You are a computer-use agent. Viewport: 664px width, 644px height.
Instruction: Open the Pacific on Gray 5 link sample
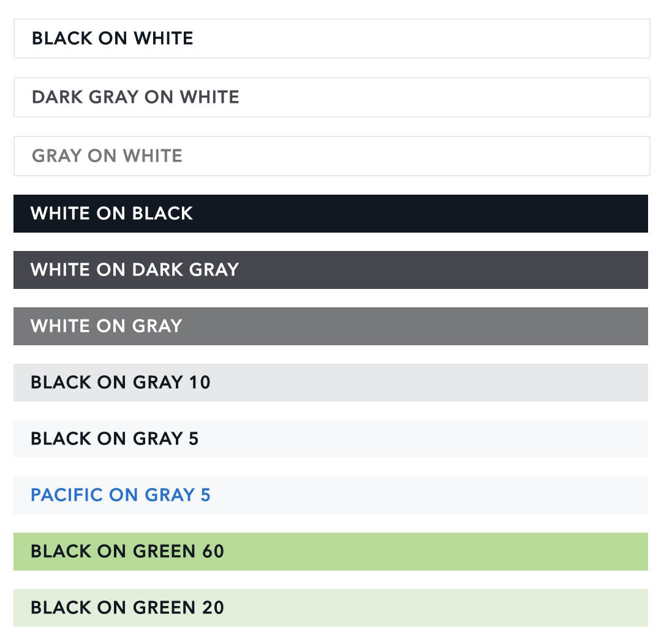[x=331, y=495]
